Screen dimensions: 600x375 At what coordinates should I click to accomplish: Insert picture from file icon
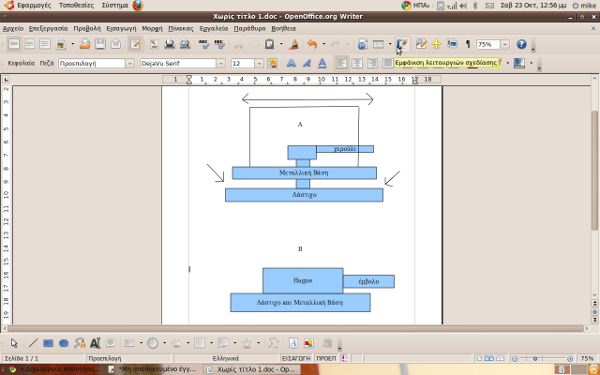(x=308, y=343)
